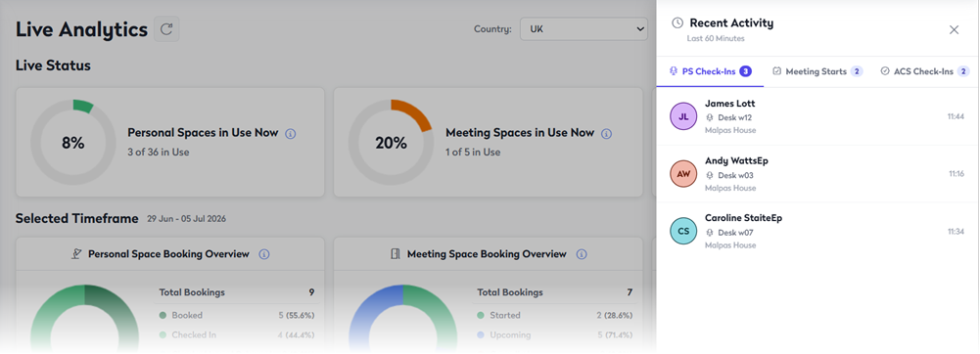Select the PS Check-Ins tab
Image resolution: width=980 pixels, height=354 pixels.
click(x=710, y=71)
